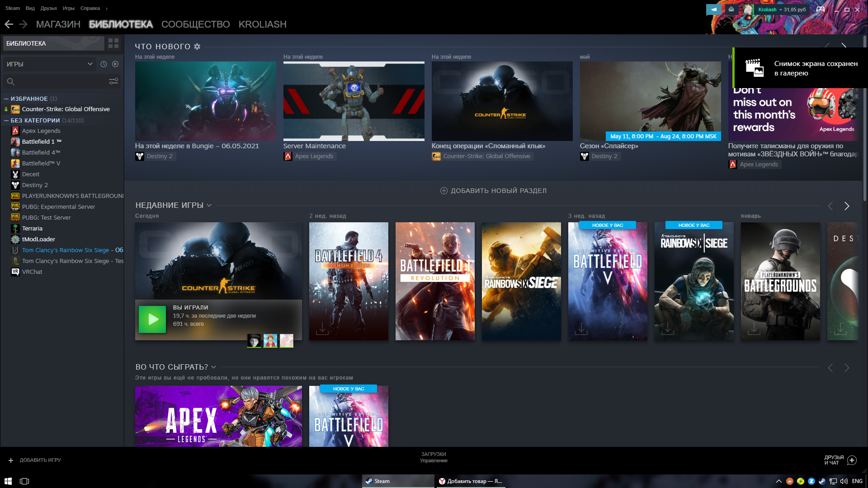Viewport: 868px width, 488px height.
Task: Open ИГРЫ category dropdown
Action: tap(50, 64)
